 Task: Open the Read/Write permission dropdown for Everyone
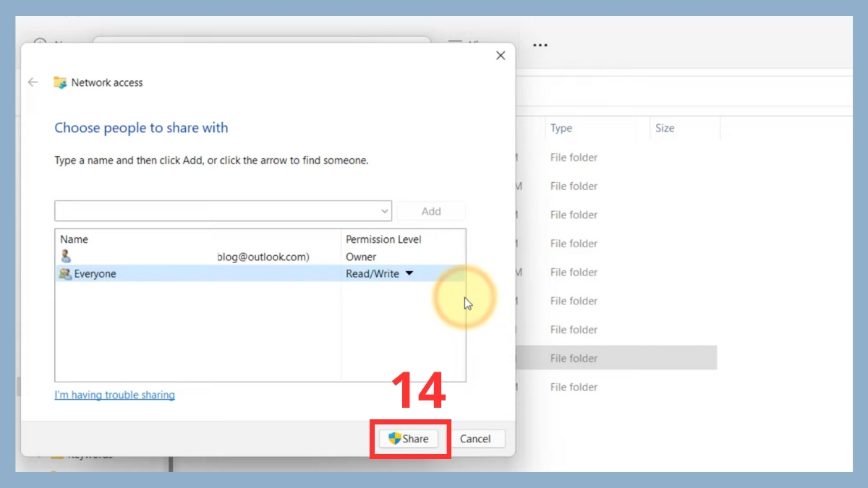click(x=409, y=274)
